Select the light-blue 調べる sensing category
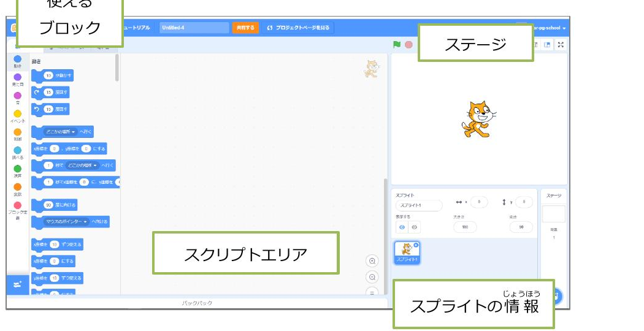The image size is (644, 331). click(18, 153)
